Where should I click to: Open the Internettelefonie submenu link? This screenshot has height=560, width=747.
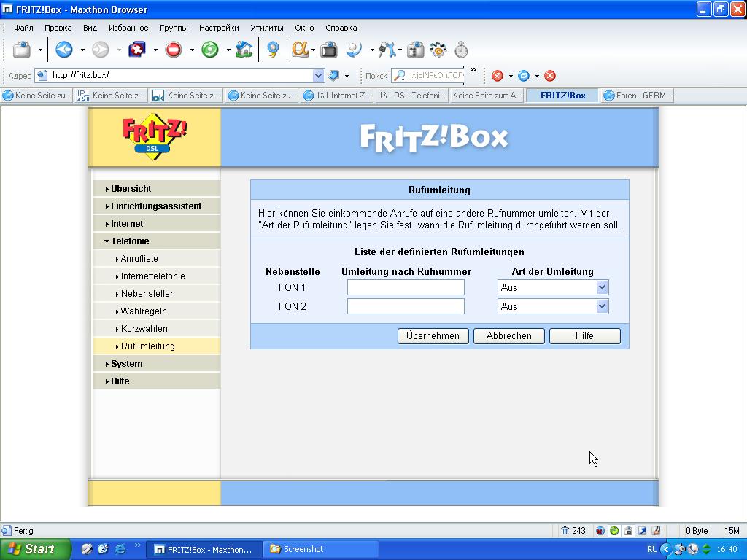coord(152,276)
